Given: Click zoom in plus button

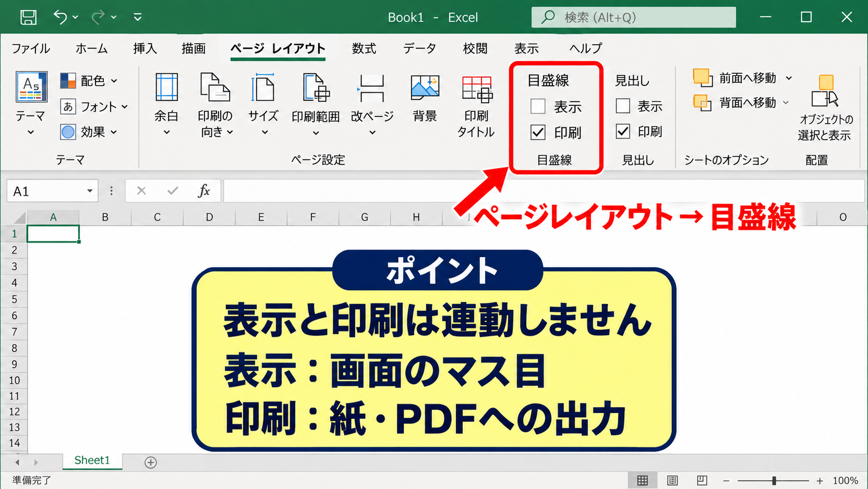Looking at the screenshot, I should click(820, 481).
